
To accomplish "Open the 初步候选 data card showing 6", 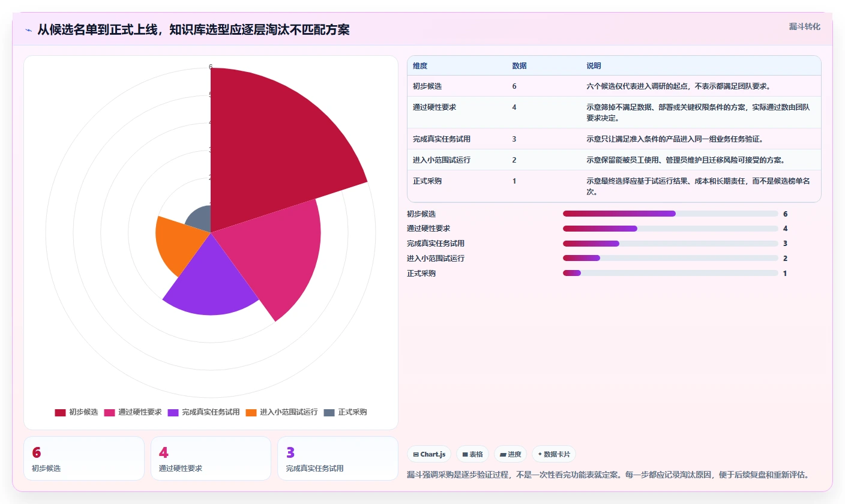I will pyautogui.click(x=84, y=458).
